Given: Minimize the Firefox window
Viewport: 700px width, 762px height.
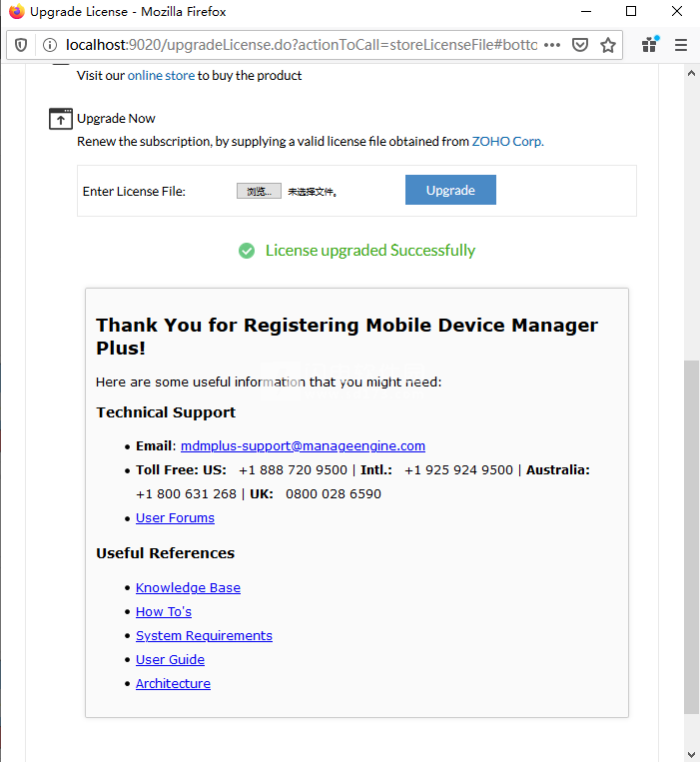Looking at the screenshot, I should pos(586,11).
